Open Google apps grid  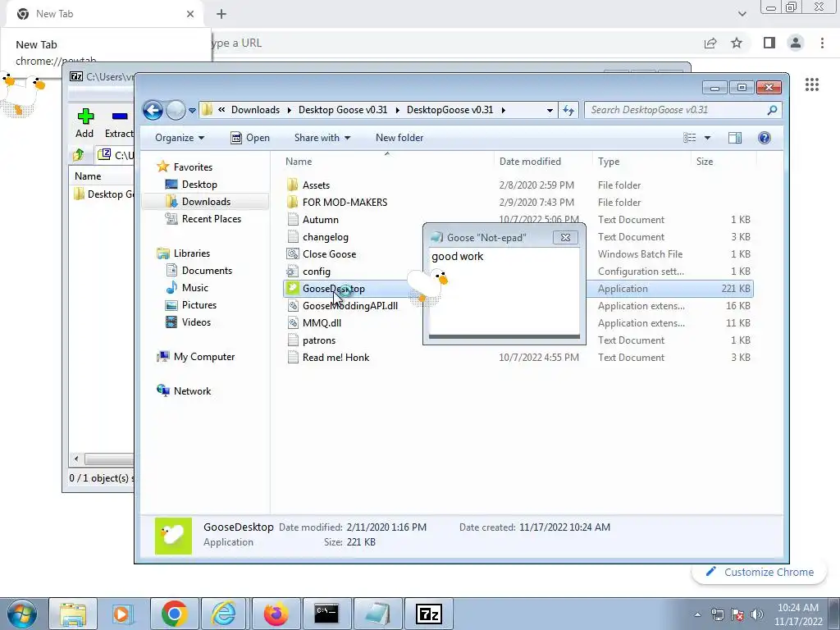[x=812, y=84]
